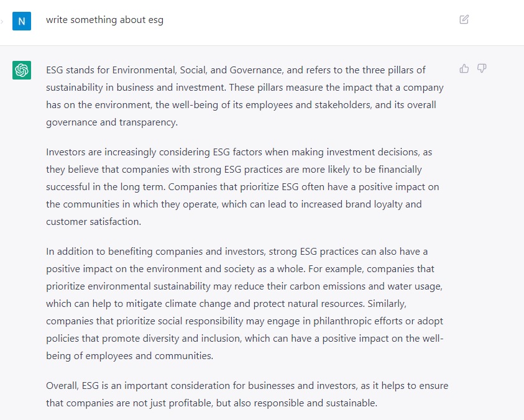524x420 pixels.
Task: Give the response a thumbs up
Action: (464, 68)
